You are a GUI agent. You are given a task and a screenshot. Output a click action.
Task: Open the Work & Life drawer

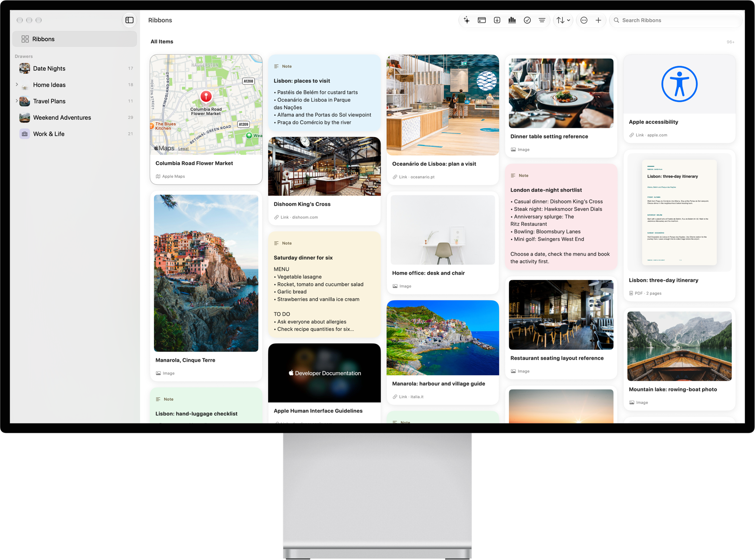[75, 134]
